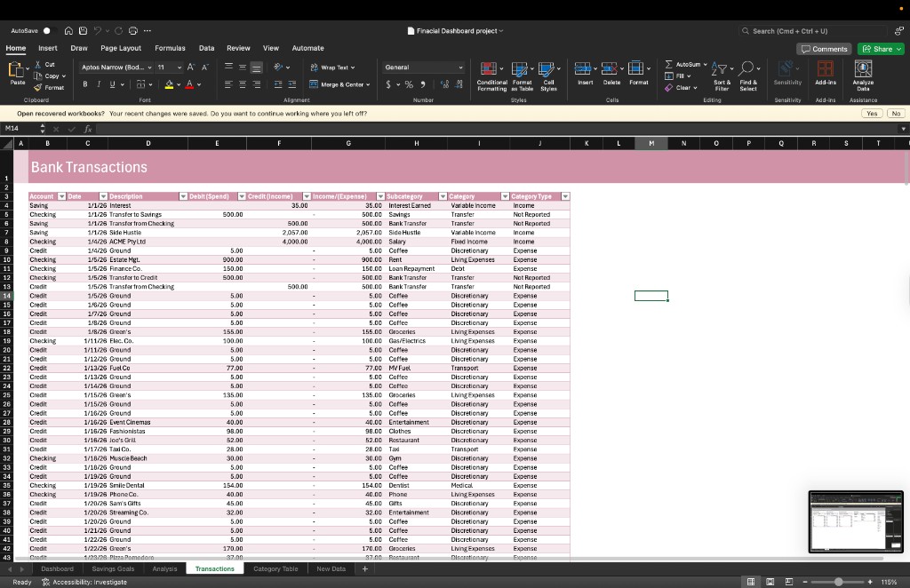Click inside the formula bar
The width and height of the screenshot is (910, 588).
[267, 129]
